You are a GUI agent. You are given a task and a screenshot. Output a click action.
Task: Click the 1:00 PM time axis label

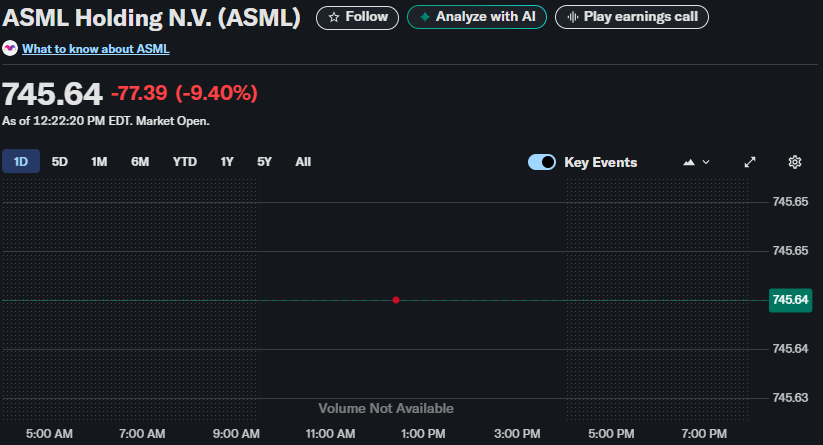click(423, 434)
